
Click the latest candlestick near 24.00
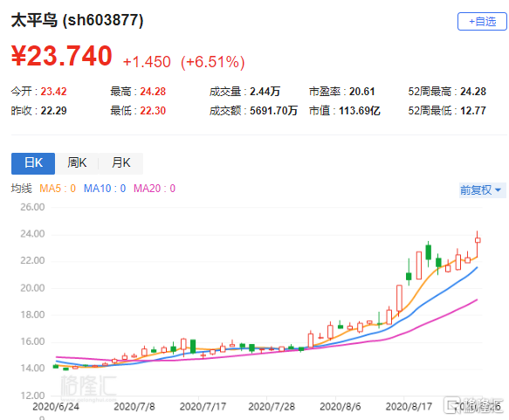[478, 240]
